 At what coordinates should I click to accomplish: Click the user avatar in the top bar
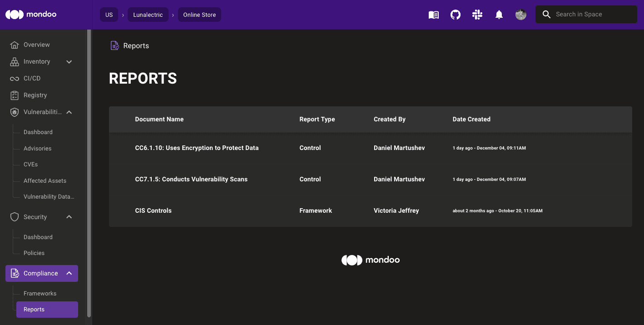click(x=520, y=15)
